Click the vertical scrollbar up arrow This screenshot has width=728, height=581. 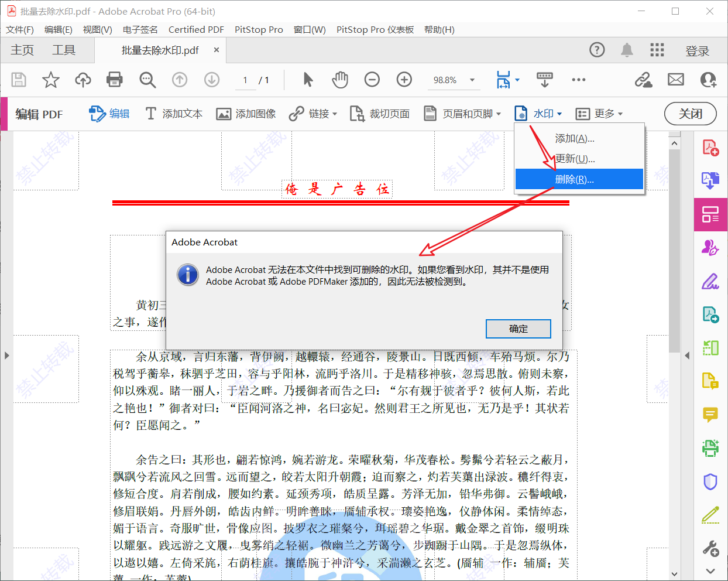(x=674, y=143)
